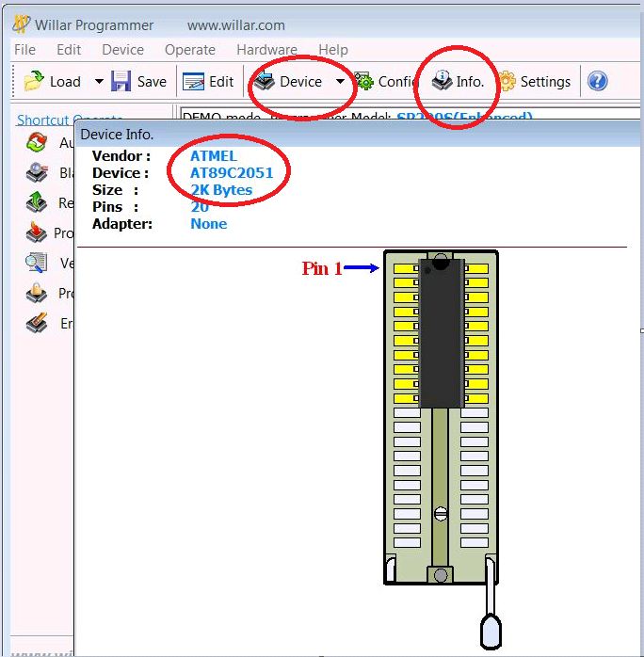Image resolution: width=644 pixels, height=657 pixels.
Task: Click the Settings toolbar button label
Action: coord(545,81)
